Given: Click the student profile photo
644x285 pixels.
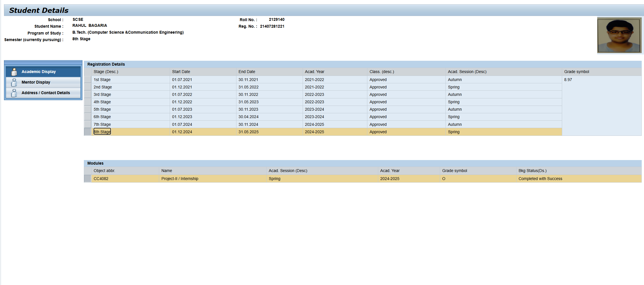Looking at the screenshot, I should [619, 35].
